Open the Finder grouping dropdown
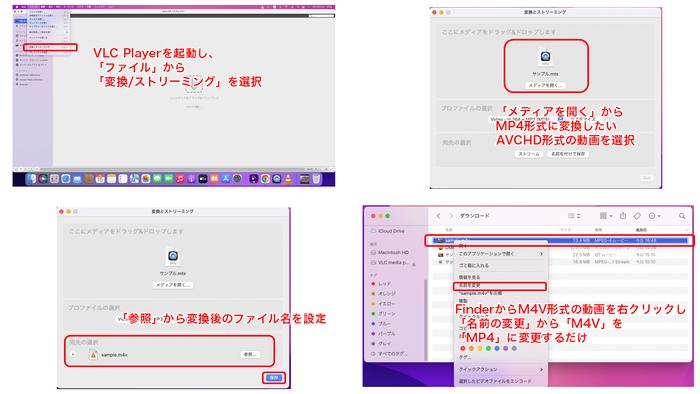 [x=606, y=216]
